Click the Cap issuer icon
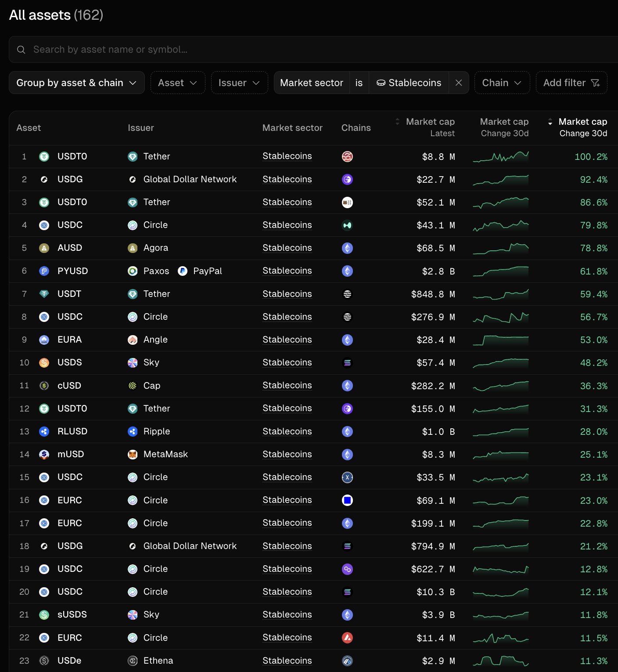The width and height of the screenshot is (618, 672). click(x=133, y=386)
